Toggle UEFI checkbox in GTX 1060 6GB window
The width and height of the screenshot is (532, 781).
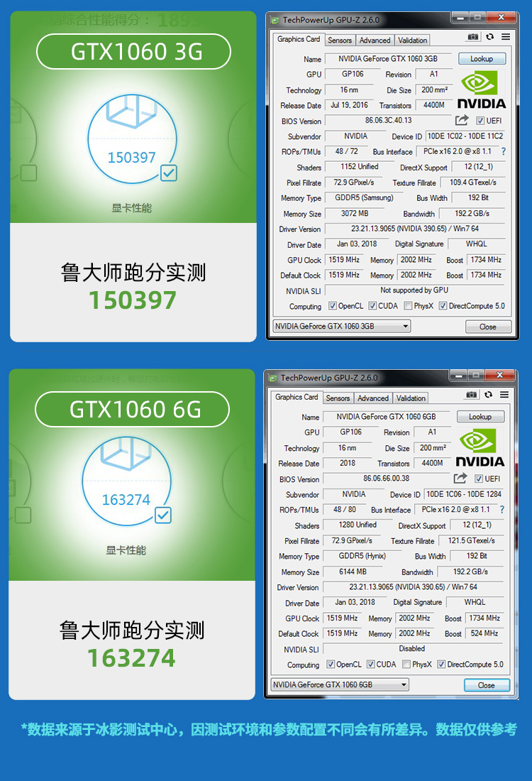pos(479,479)
